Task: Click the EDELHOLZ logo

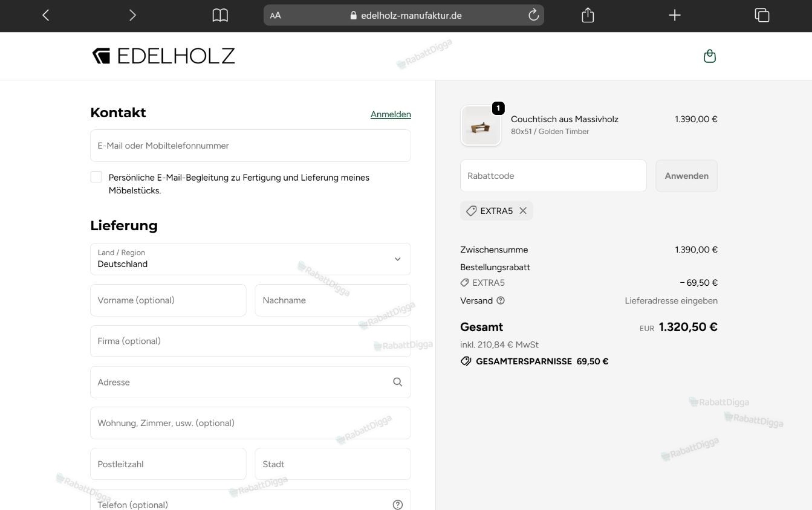Action: point(163,56)
